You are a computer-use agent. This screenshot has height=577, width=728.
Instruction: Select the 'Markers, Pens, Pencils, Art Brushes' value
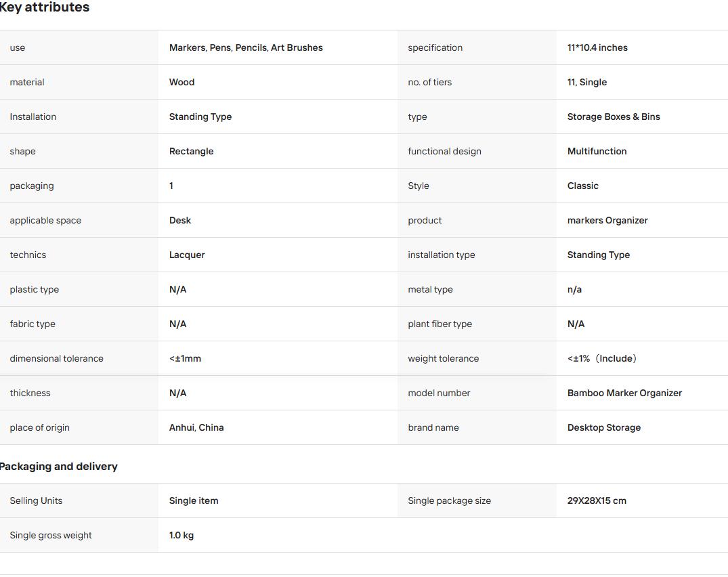(246, 48)
